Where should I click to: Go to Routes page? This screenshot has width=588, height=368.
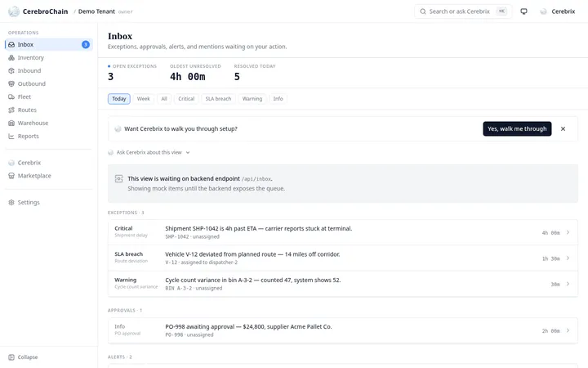[49, 110]
